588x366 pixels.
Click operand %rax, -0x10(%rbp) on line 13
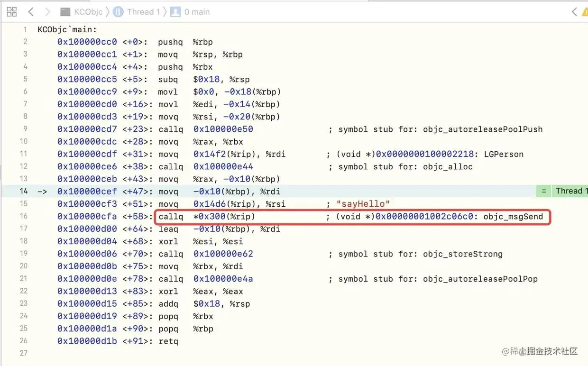tap(237, 179)
